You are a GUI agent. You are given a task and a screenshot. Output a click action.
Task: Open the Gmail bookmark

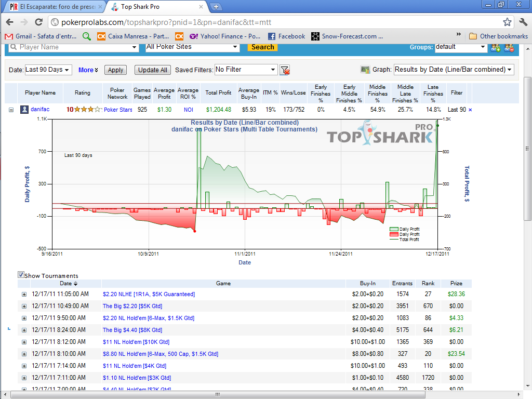[41, 36]
